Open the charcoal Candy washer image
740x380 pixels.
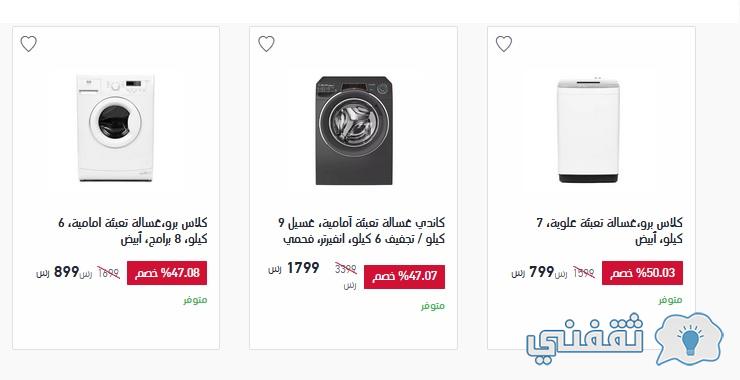pyautogui.click(x=354, y=130)
